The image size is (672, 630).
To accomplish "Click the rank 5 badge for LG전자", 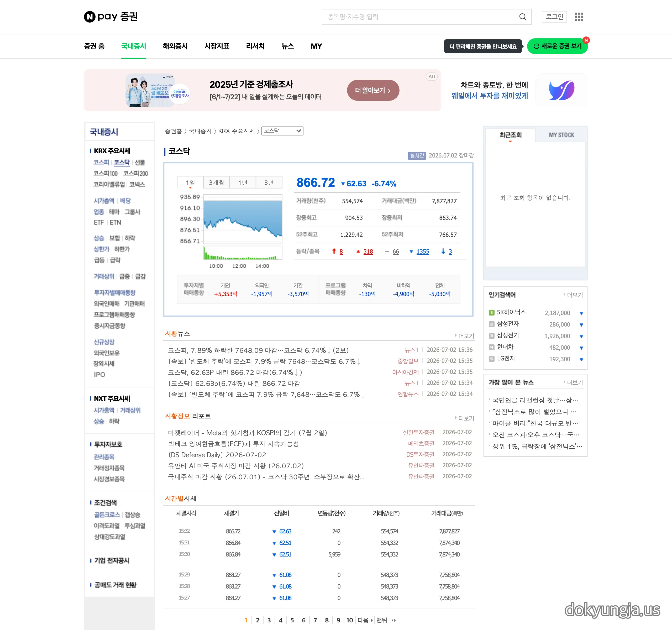I will (x=491, y=359).
